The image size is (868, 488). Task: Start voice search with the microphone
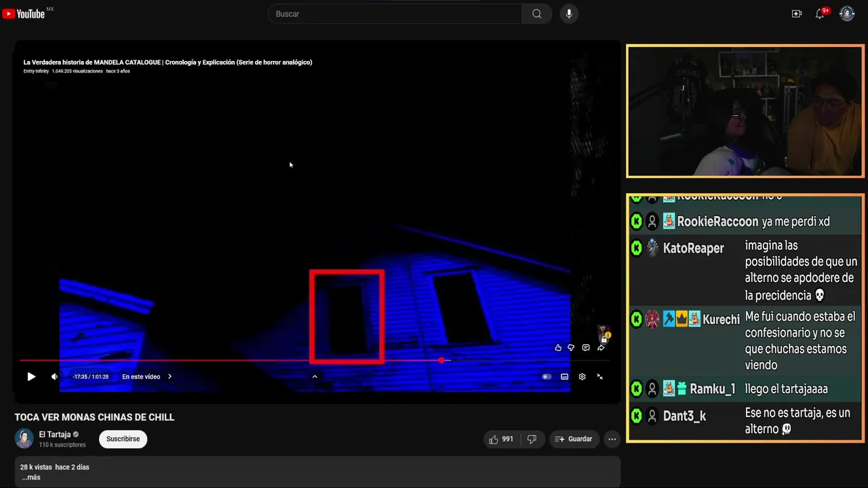coord(569,14)
